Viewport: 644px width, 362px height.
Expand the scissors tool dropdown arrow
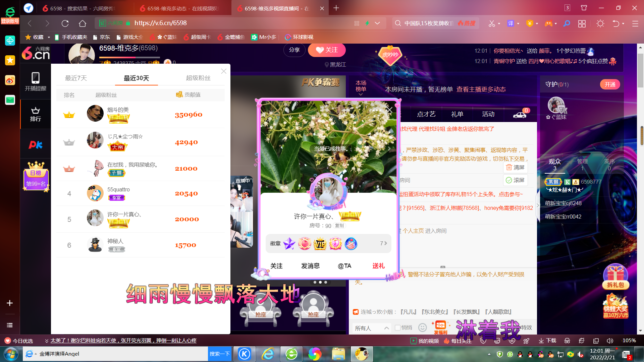coord(499,23)
